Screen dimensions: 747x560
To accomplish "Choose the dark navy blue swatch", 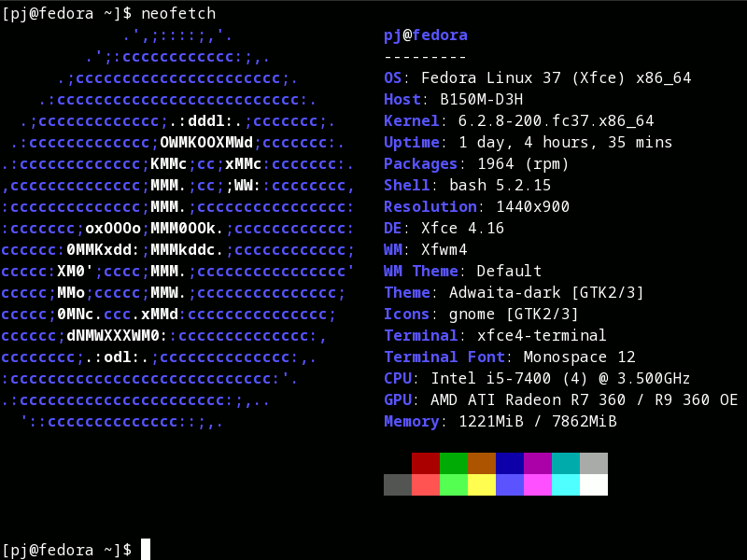I will tap(510, 463).
